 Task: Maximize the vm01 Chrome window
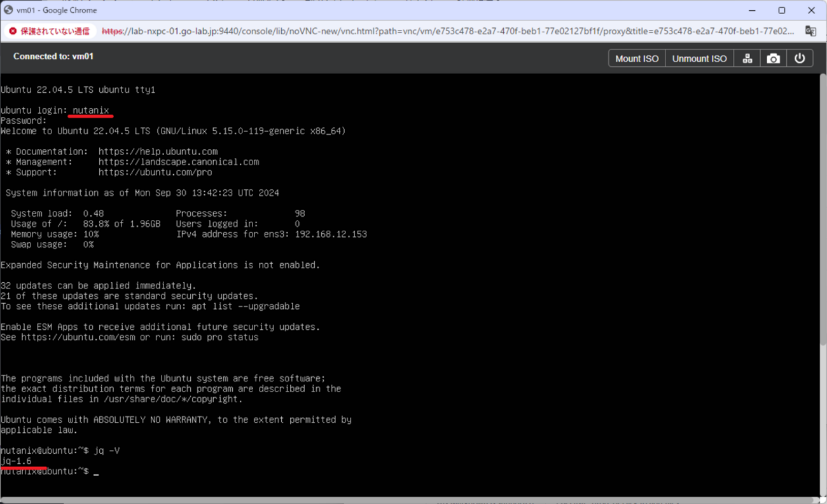click(x=782, y=10)
